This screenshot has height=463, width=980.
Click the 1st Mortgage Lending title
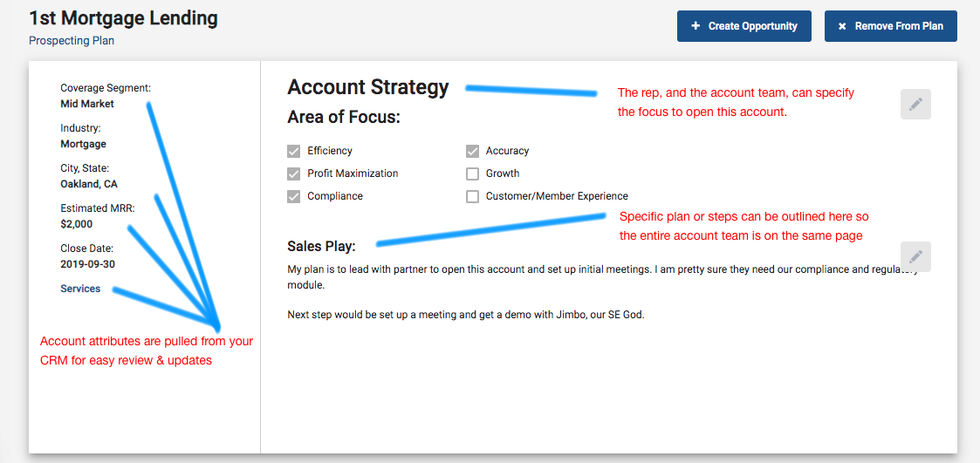click(x=124, y=18)
